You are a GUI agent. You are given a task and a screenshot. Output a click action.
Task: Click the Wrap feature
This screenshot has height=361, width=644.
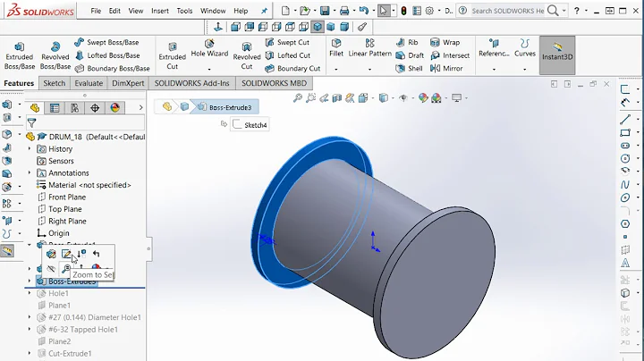[x=445, y=42]
